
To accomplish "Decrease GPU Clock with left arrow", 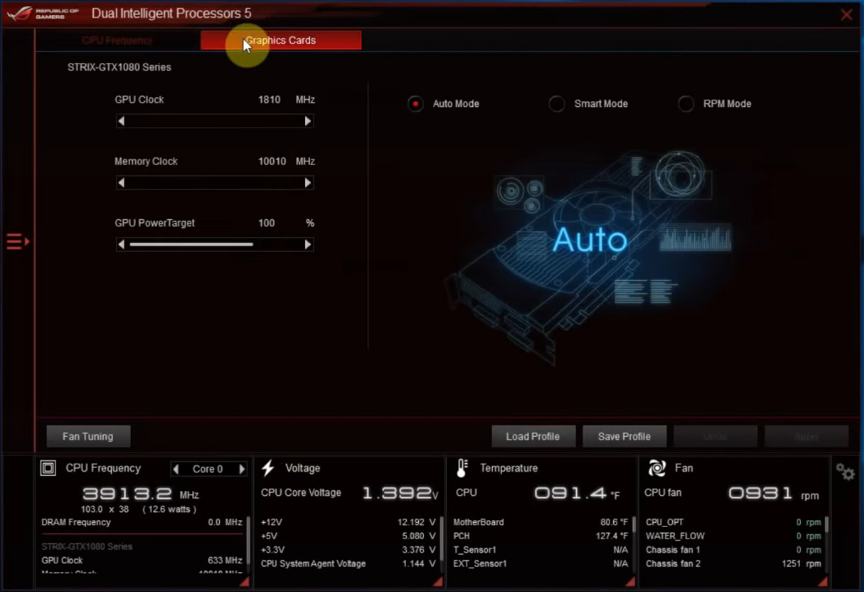I will pyautogui.click(x=121, y=121).
